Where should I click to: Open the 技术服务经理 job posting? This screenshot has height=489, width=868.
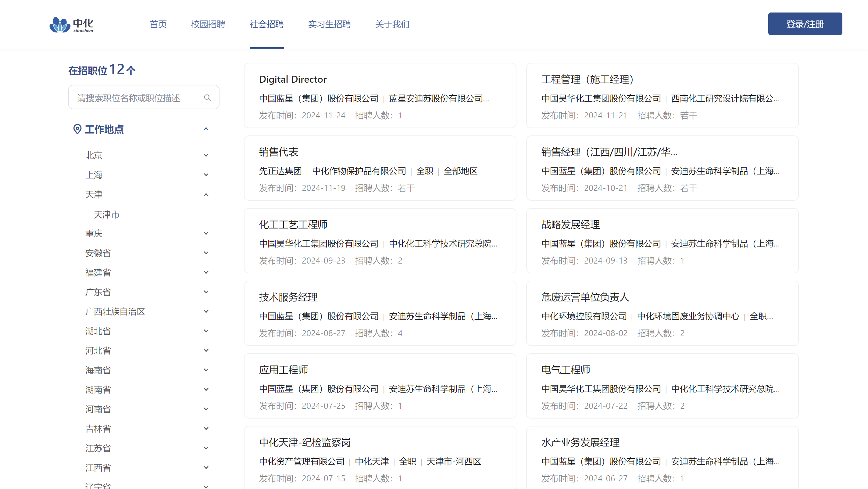[x=380, y=313]
